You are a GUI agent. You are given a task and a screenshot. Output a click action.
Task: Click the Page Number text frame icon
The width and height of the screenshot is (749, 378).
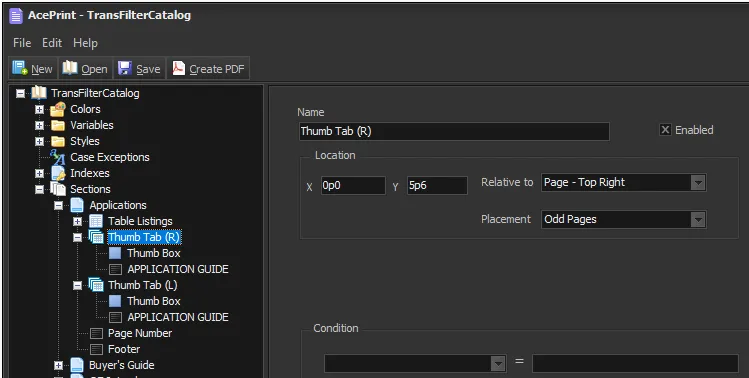coord(96,333)
